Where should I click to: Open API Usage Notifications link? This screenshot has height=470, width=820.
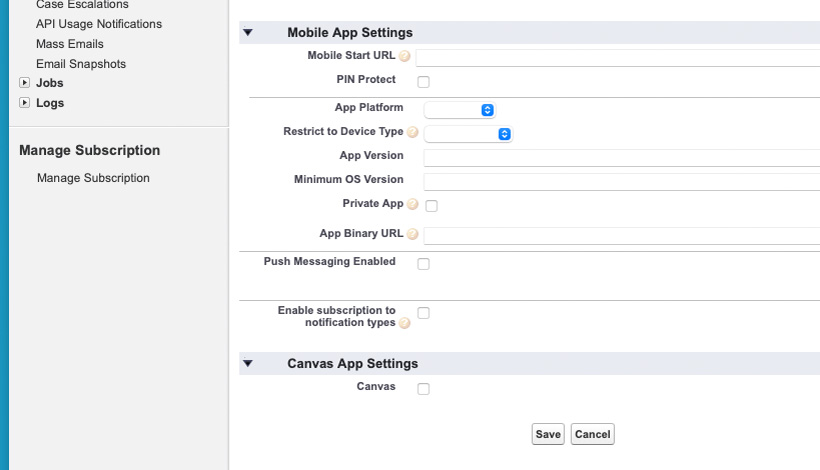[99, 24]
